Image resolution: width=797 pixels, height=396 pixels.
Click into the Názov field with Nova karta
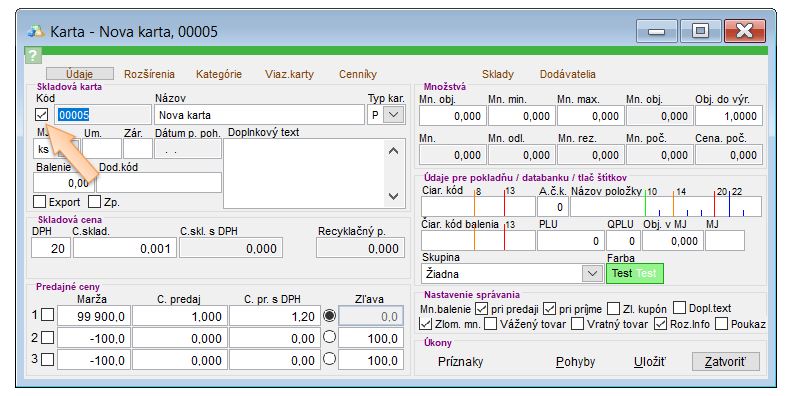pos(259,115)
